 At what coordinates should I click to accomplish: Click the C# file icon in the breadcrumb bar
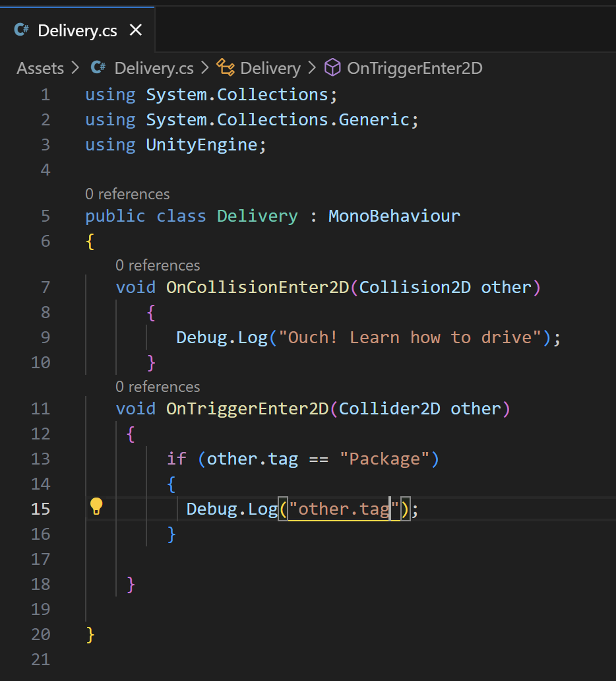(98, 67)
